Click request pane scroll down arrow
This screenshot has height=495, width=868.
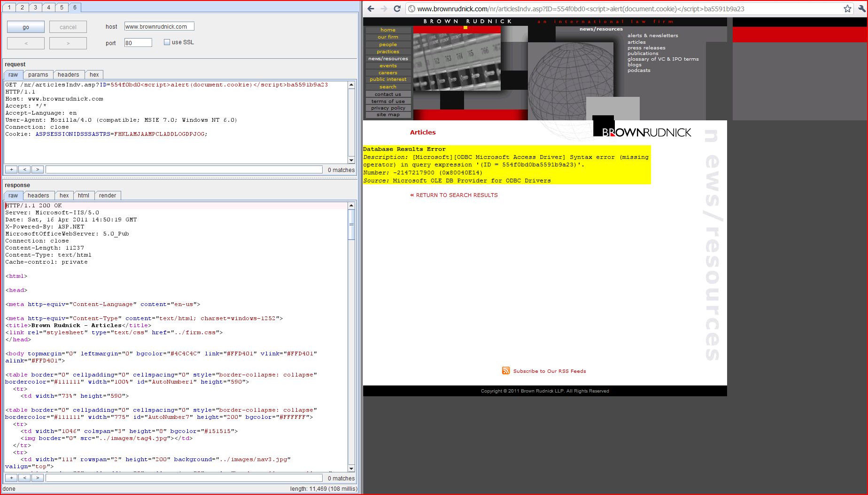pos(351,160)
